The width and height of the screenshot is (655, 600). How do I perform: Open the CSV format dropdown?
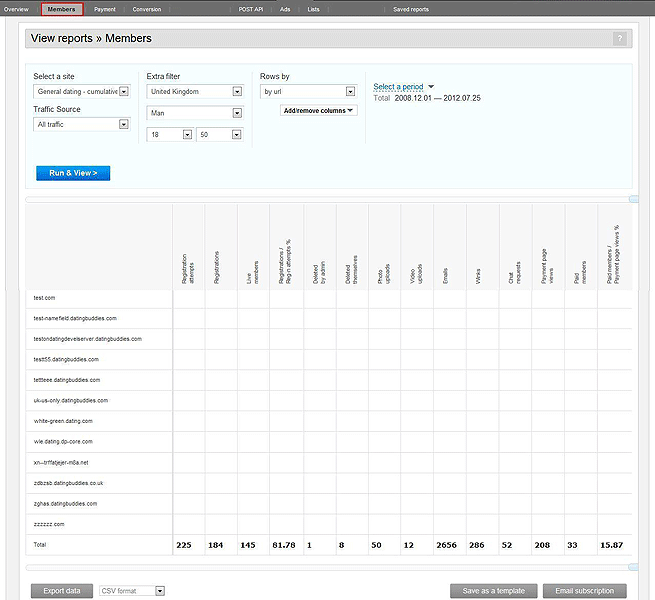tap(132, 591)
